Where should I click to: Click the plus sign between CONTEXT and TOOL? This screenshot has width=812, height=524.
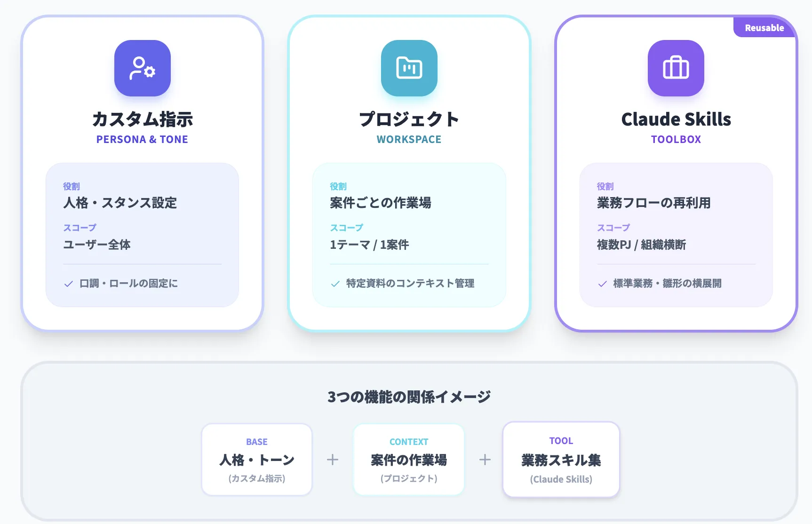coord(485,460)
